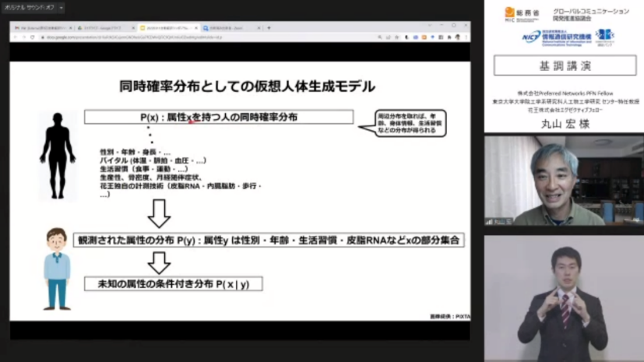Go back in the browser
The image size is (644, 362).
[x=16, y=37]
